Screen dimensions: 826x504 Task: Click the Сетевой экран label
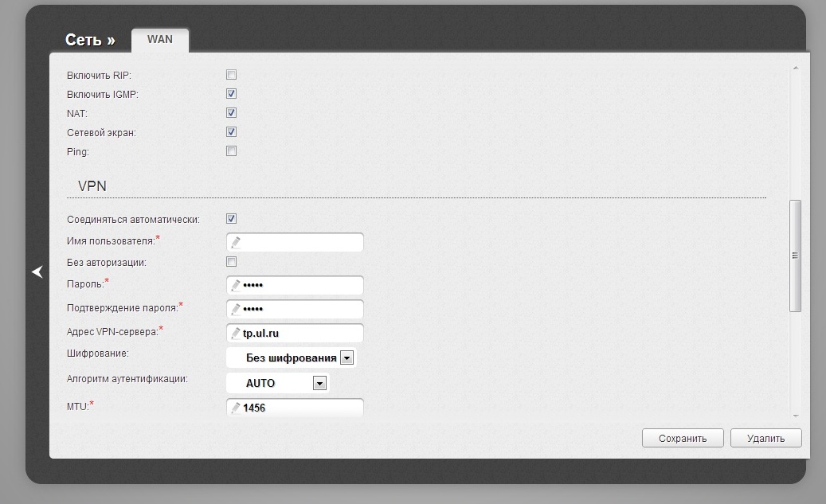click(x=101, y=133)
